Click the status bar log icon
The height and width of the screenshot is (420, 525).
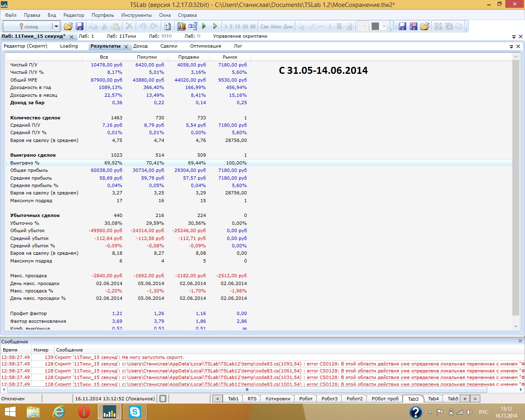[x=163, y=398]
